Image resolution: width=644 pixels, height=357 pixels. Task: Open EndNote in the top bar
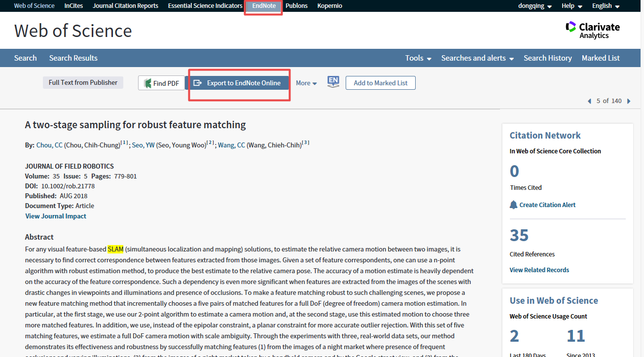coord(264,6)
